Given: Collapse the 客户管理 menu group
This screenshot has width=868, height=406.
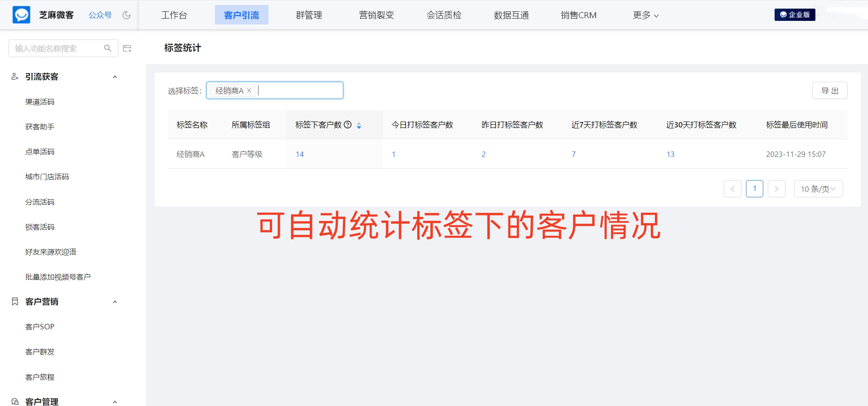Looking at the screenshot, I should point(115,402).
